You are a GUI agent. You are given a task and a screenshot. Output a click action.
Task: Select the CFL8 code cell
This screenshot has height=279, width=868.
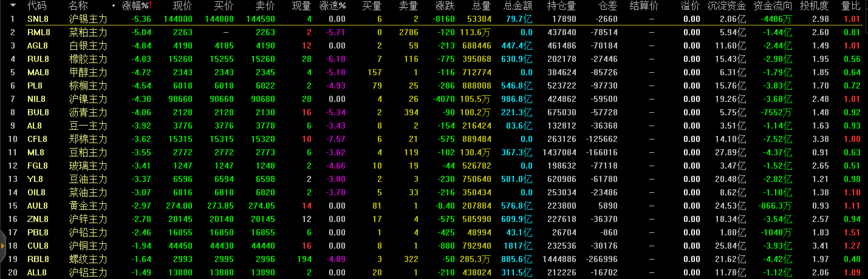(x=37, y=139)
